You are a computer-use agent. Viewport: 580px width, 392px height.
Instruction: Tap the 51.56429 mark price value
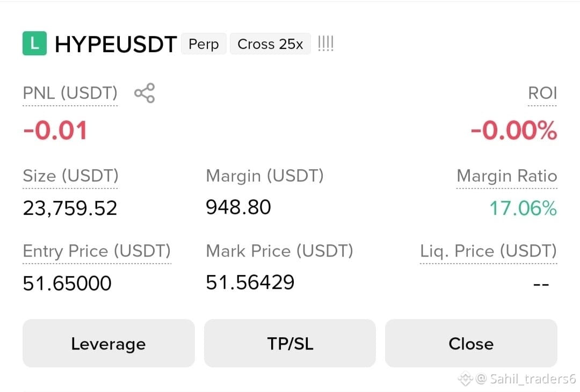coord(250,282)
